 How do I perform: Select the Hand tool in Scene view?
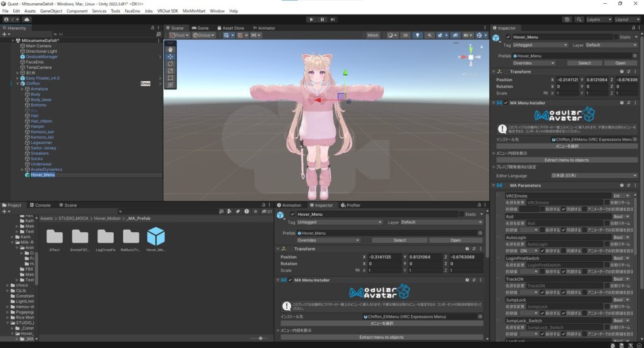(170, 48)
